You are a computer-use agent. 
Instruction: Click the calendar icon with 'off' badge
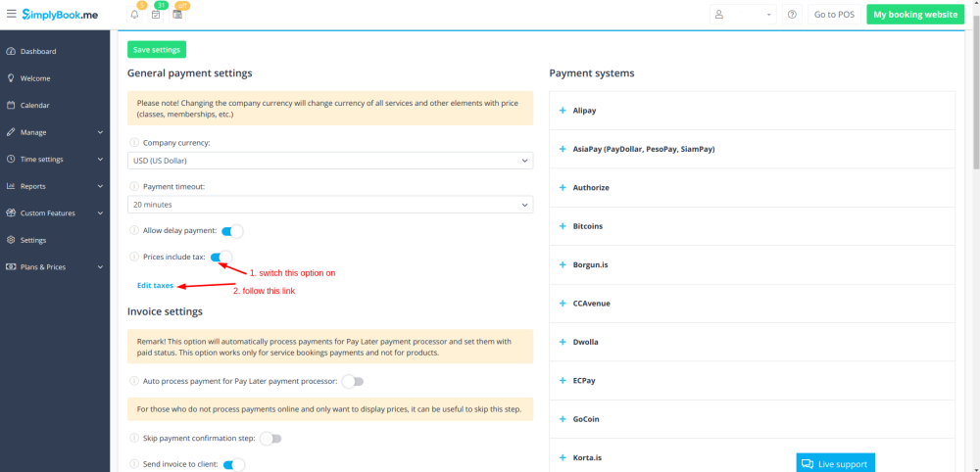point(177,15)
